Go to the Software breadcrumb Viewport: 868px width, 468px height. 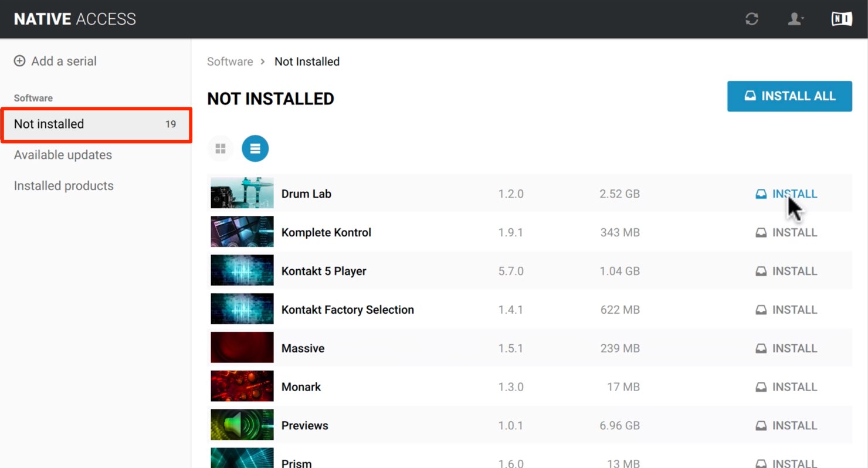230,62
